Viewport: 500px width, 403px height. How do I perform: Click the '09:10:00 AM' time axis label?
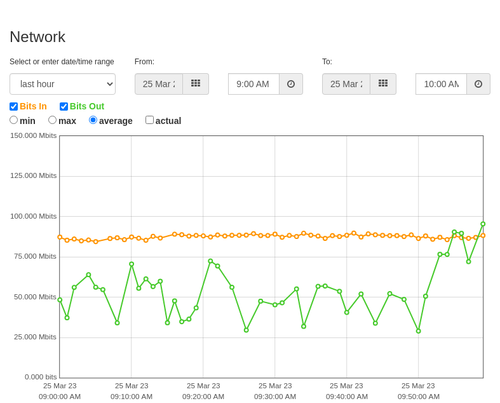[131, 397]
